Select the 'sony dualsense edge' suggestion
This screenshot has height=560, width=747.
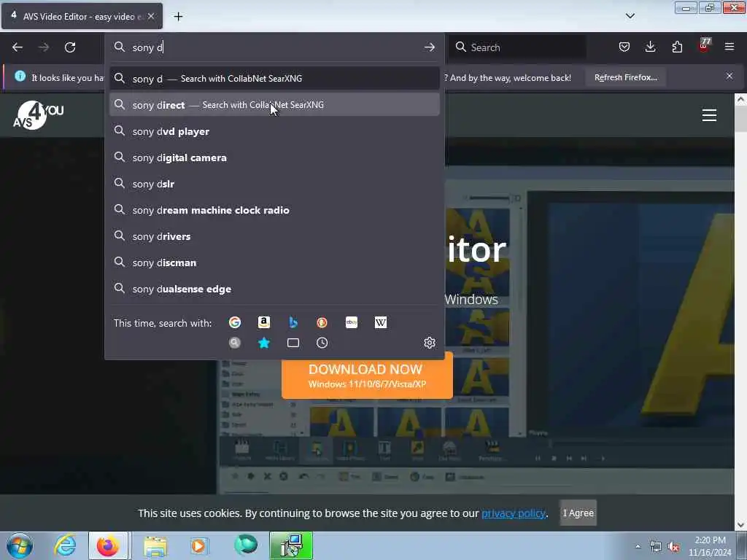(x=274, y=289)
